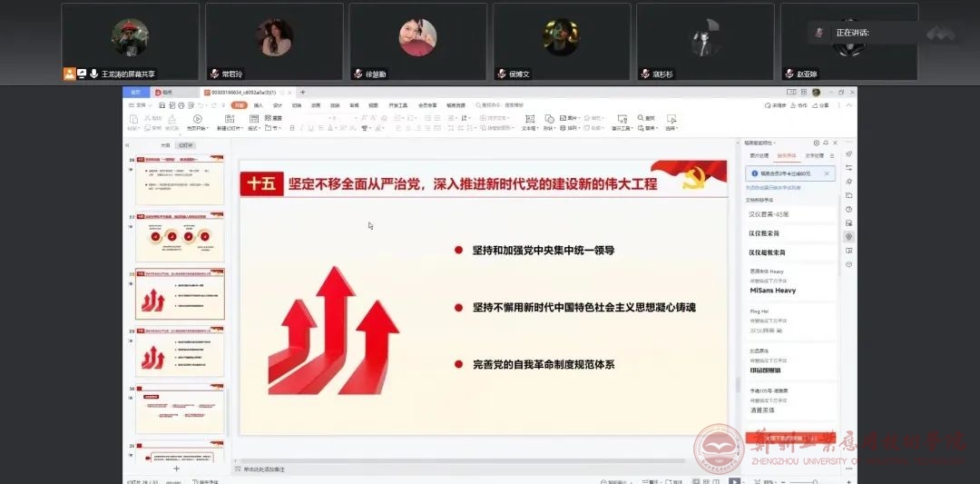Screen dimensions: 980x484
Task: Toggle the microphone icon in screen share bar
Action: click(x=94, y=74)
